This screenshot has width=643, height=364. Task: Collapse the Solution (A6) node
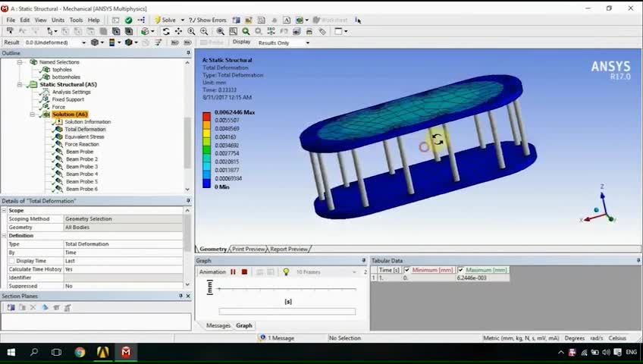tap(33, 115)
